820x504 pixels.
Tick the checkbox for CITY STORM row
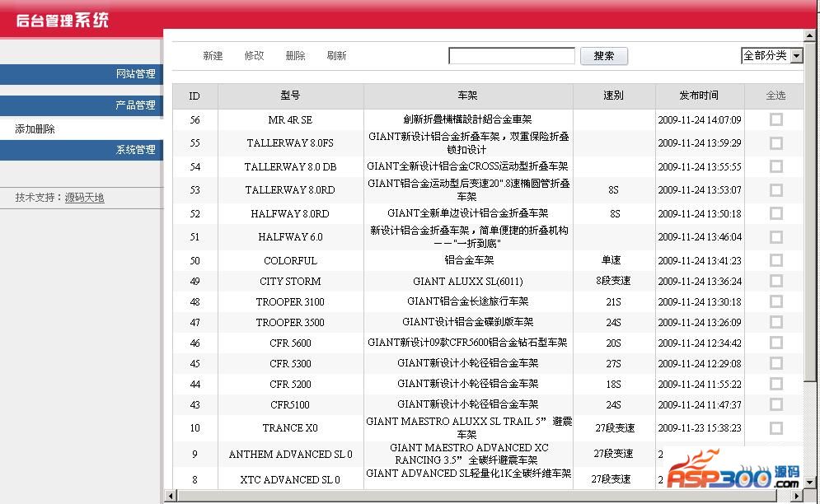[776, 282]
